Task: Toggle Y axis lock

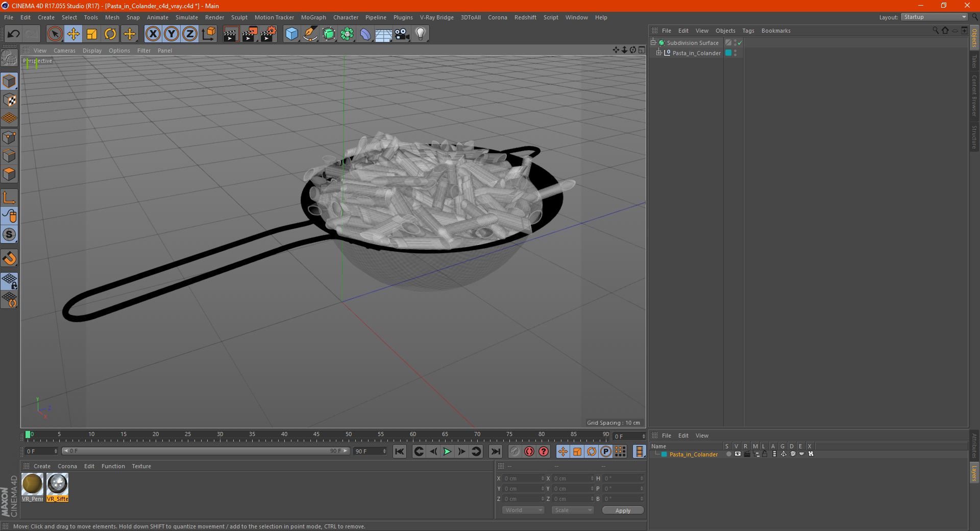Action: coord(171,34)
